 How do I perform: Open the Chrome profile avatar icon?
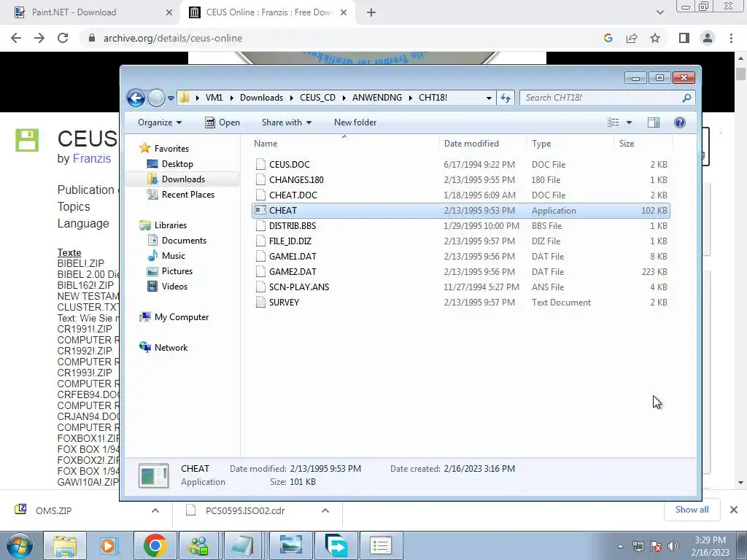708,38
